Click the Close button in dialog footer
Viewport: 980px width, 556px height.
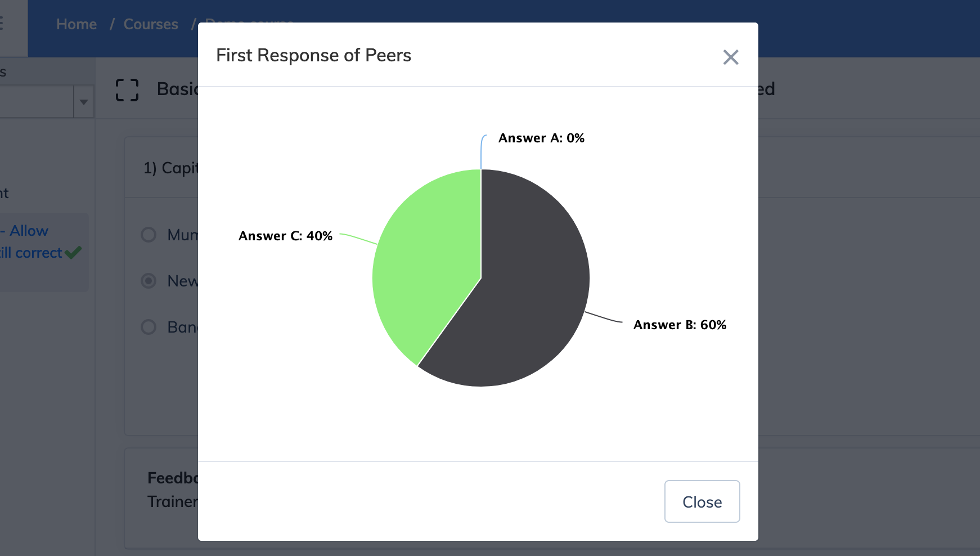[702, 501]
